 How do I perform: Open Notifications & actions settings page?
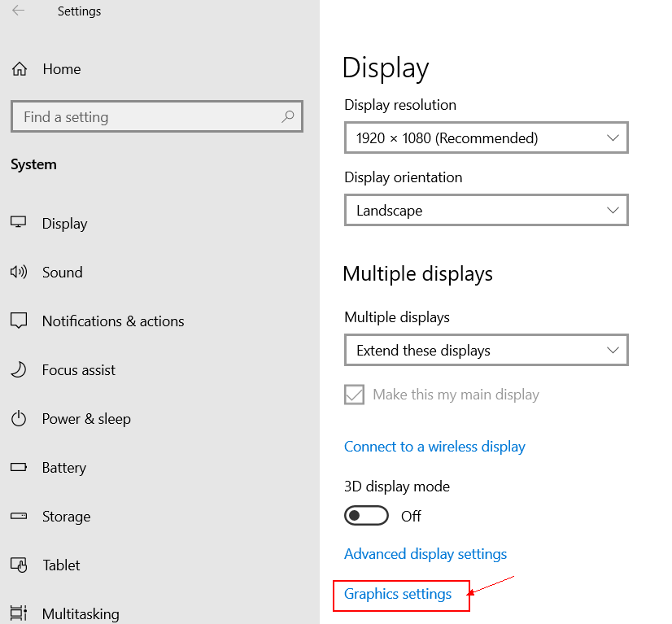click(x=113, y=321)
